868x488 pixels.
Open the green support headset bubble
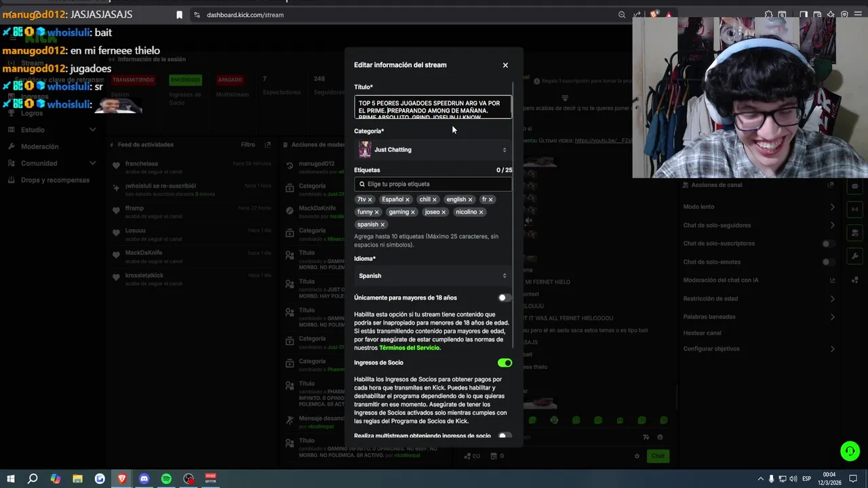pyautogui.click(x=850, y=451)
